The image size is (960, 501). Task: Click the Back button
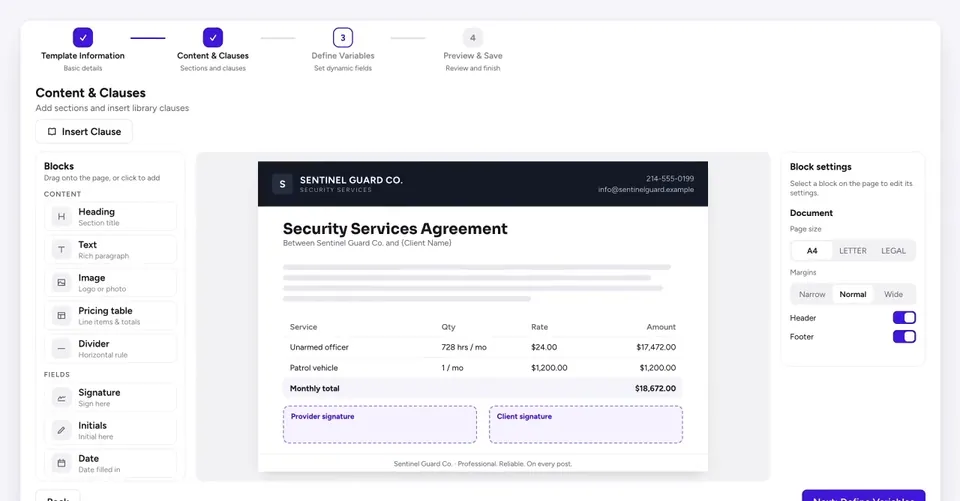58,495
